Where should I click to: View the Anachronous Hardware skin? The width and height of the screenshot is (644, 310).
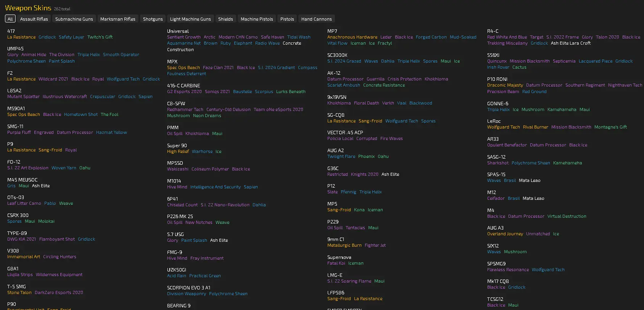pyautogui.click(x=352, y=37)
